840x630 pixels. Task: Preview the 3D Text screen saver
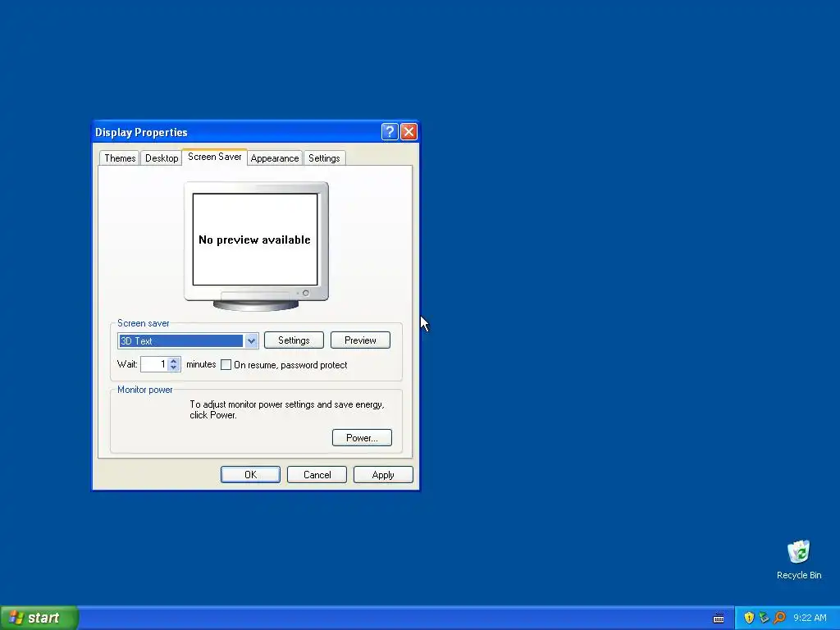tap(360, 340)
